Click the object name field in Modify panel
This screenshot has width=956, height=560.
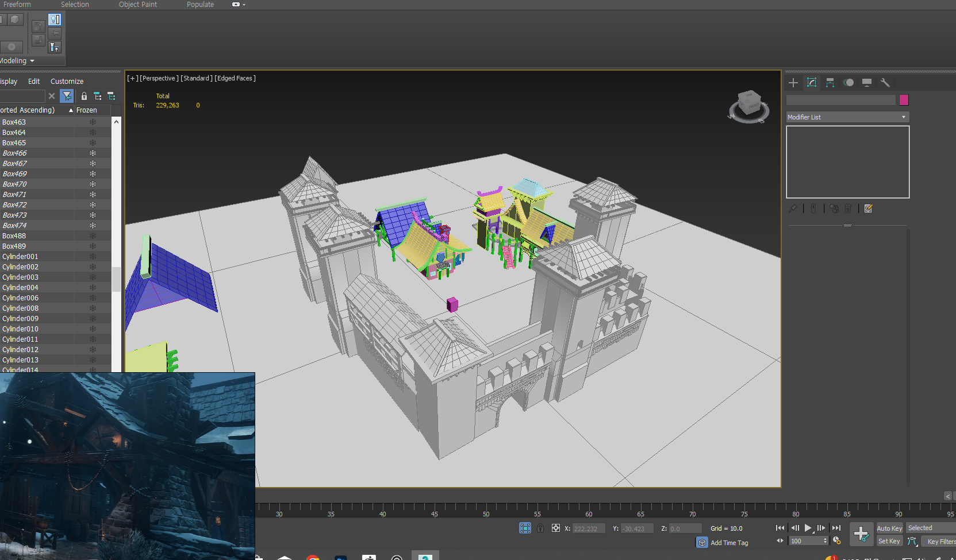pyautogui.click(x=841, y=100)
